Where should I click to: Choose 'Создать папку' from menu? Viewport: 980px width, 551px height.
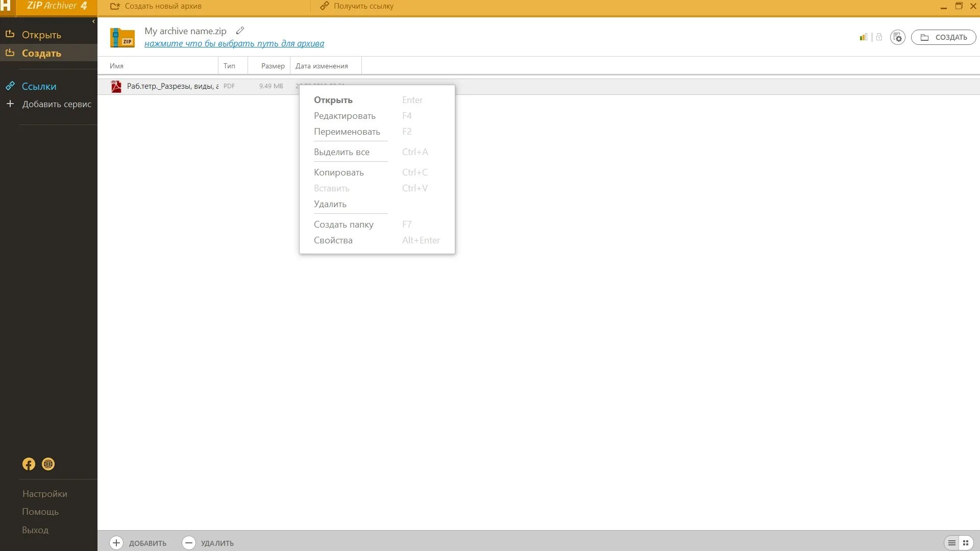[344, 224]
